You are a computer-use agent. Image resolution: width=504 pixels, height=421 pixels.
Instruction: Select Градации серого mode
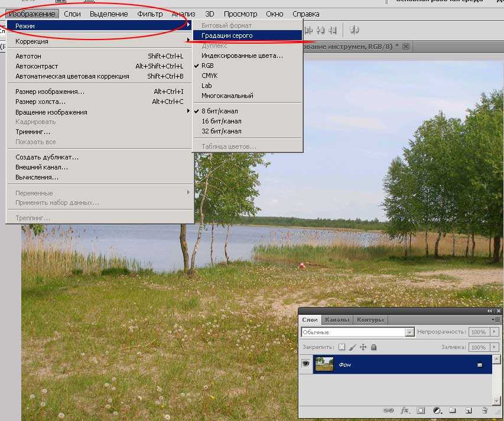tap(227, 35)
